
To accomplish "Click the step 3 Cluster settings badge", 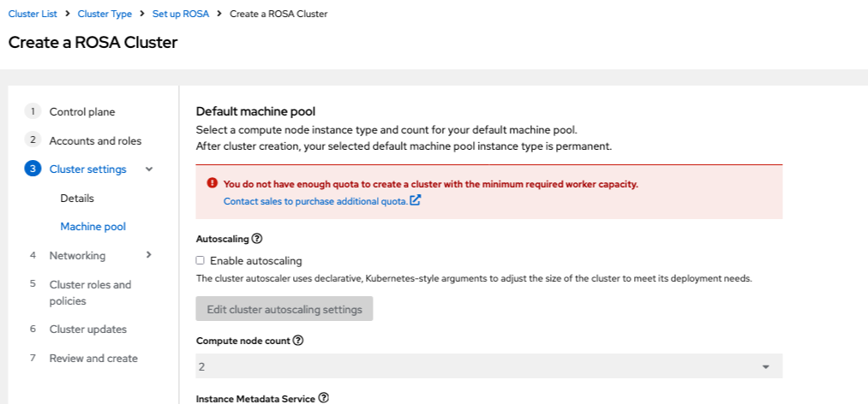I will 33,169.
